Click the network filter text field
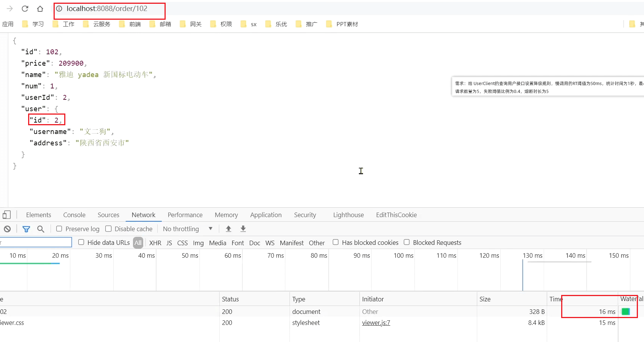644x342 pixels. pyautogui.click(x=36, y=242)
